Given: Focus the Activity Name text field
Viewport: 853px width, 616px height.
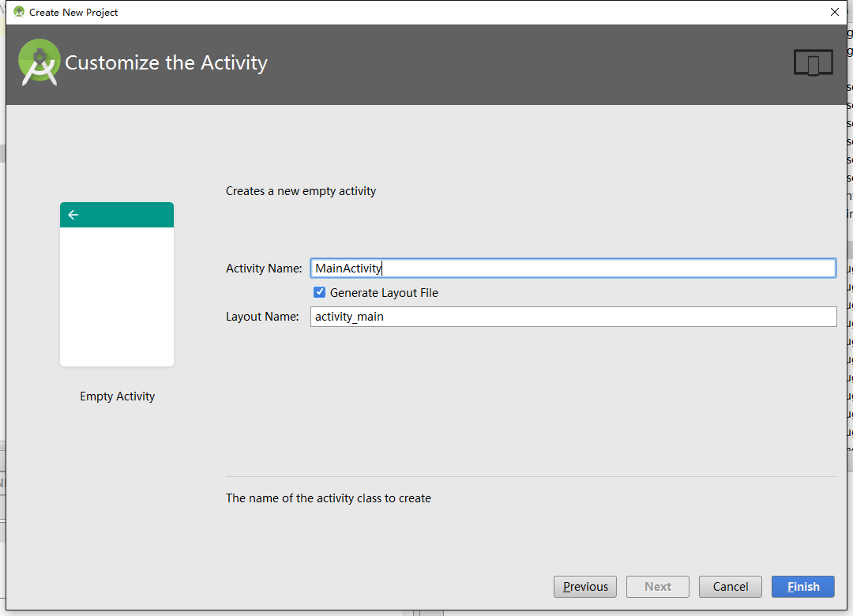Looking at the screenshot, I should [573, 269].
